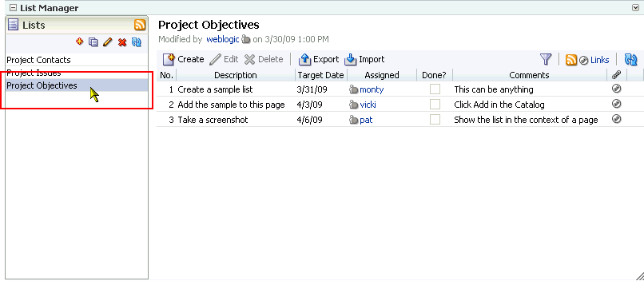This screenshot has height=289, width=644.
Task: Click the presence icon beside pat
Action: point(353,120)
